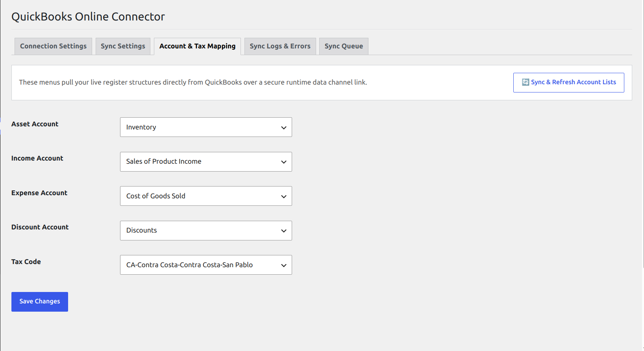Viewport: 644px width, 351px height.
Task: Expand the Discount Account dropdown
Action: click(206, 231)
